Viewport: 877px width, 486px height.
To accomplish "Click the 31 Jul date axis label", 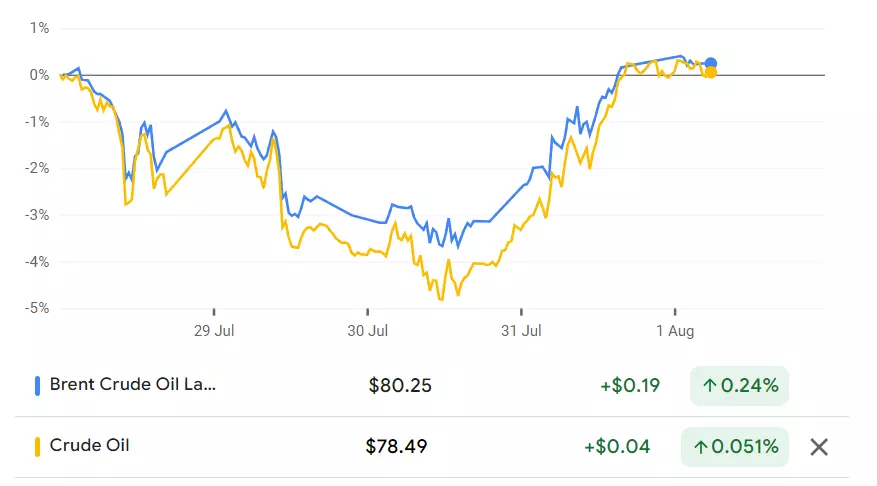I will click(521, 329).
